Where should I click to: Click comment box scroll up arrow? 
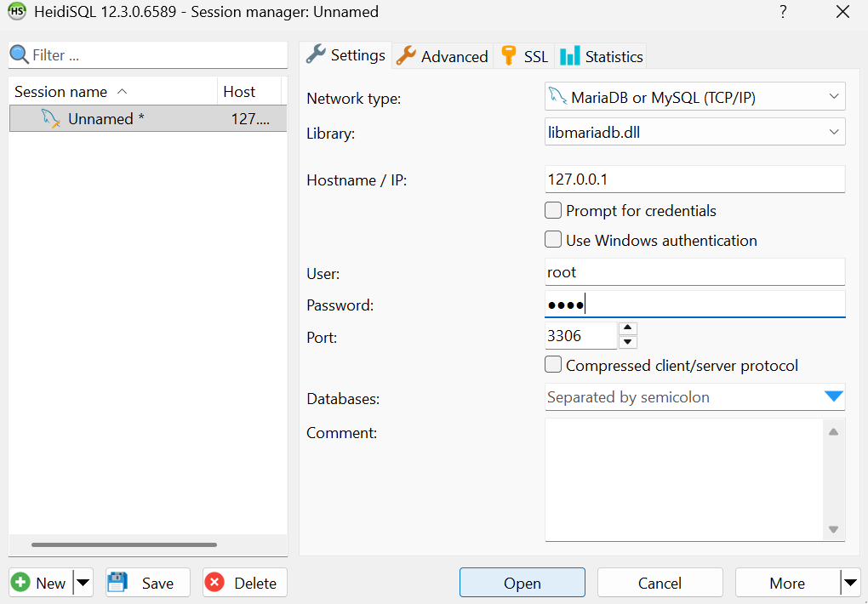[833, 432]
